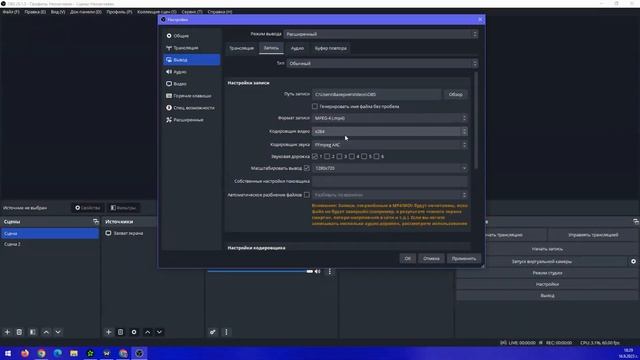
Task: Open audio mixer channel options menu dots
Action: [x=330, y=271]
